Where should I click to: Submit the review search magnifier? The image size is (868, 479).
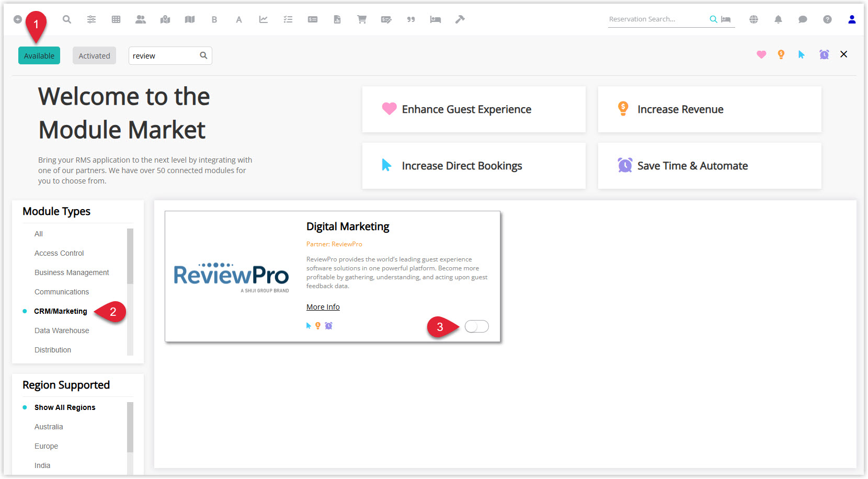203,55
